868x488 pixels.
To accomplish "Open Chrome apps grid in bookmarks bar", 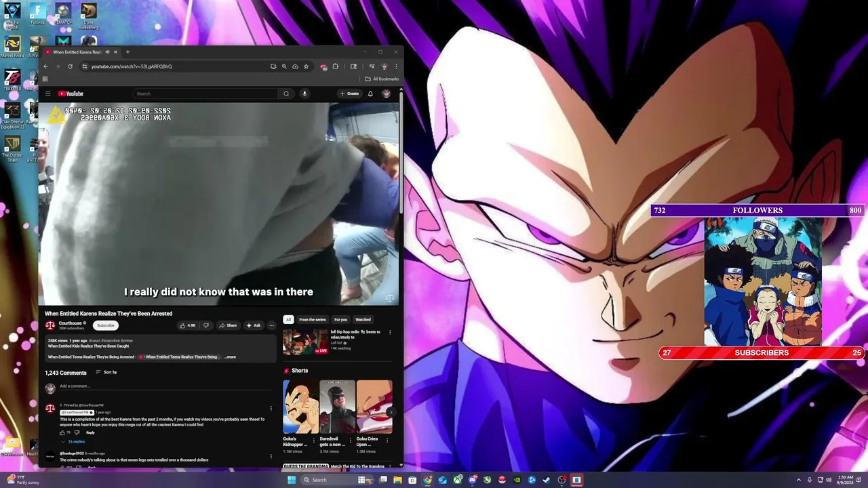I will pos(45,79).
